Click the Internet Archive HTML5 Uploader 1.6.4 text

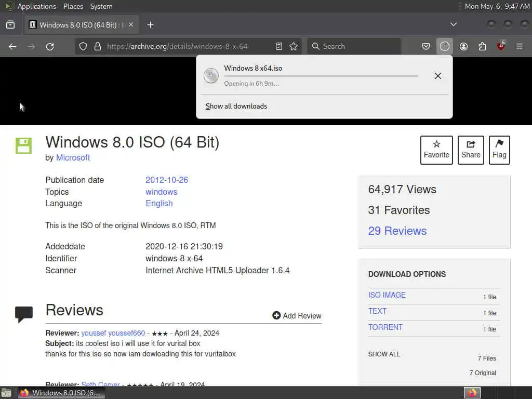click(218, 270)
